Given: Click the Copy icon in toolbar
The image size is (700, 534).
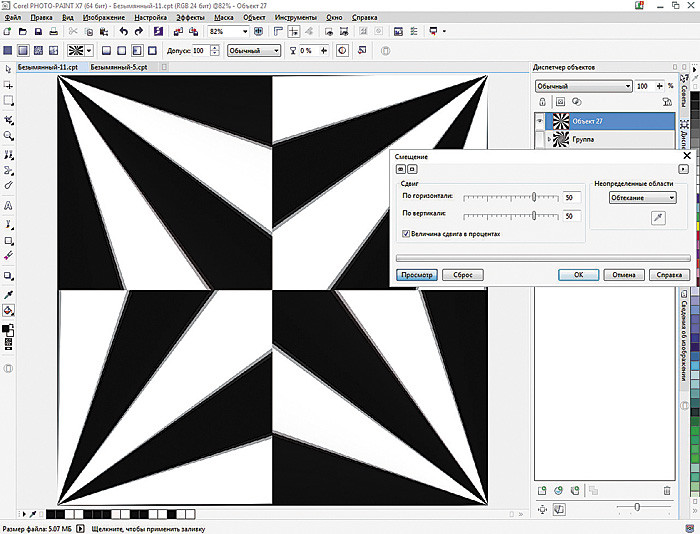Looking at the screenshot, I should (89, 31).
